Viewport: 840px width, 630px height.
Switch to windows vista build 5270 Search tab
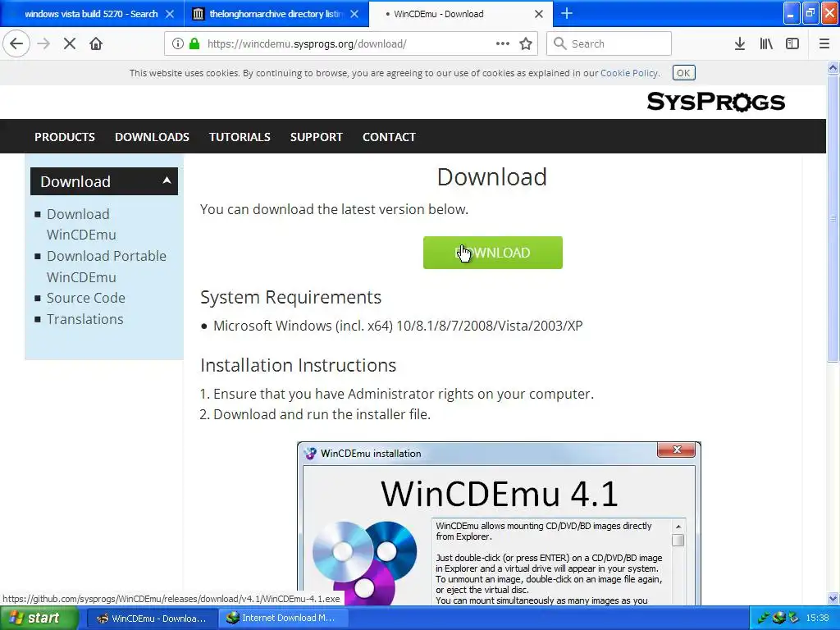pos(92,14)
